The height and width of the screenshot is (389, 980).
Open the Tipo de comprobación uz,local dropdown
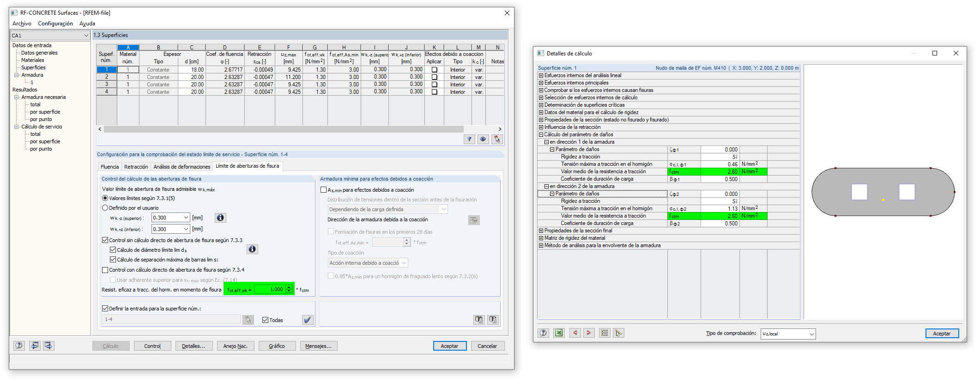tap(811, 334)
